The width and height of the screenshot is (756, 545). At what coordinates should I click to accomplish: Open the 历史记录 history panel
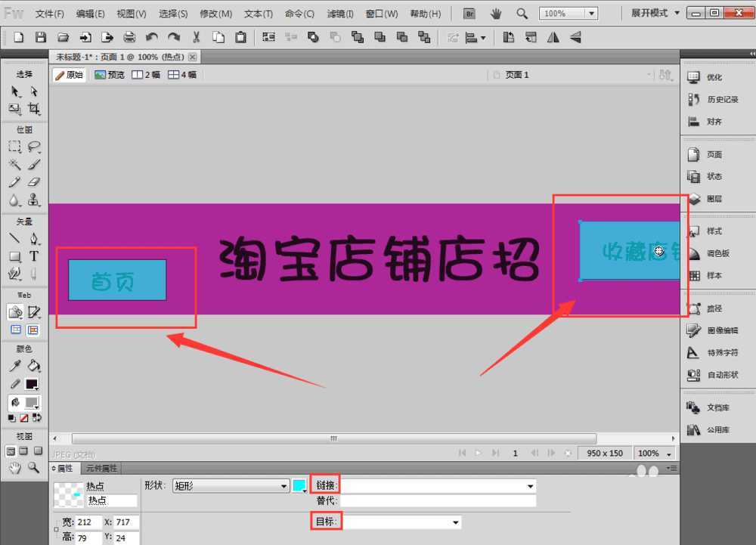(x=722, y=99)
